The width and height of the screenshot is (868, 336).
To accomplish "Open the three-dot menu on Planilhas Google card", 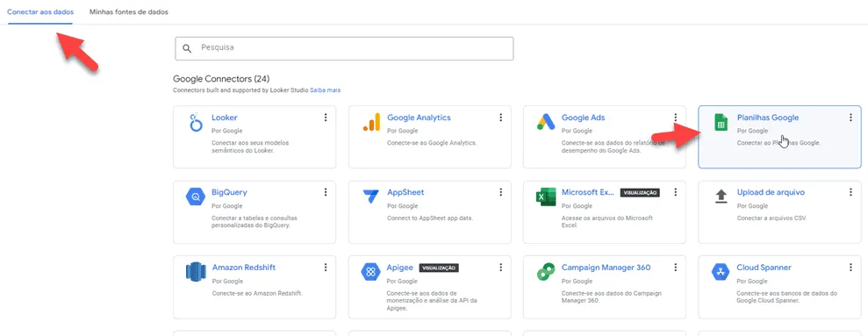I will (850, 118).
